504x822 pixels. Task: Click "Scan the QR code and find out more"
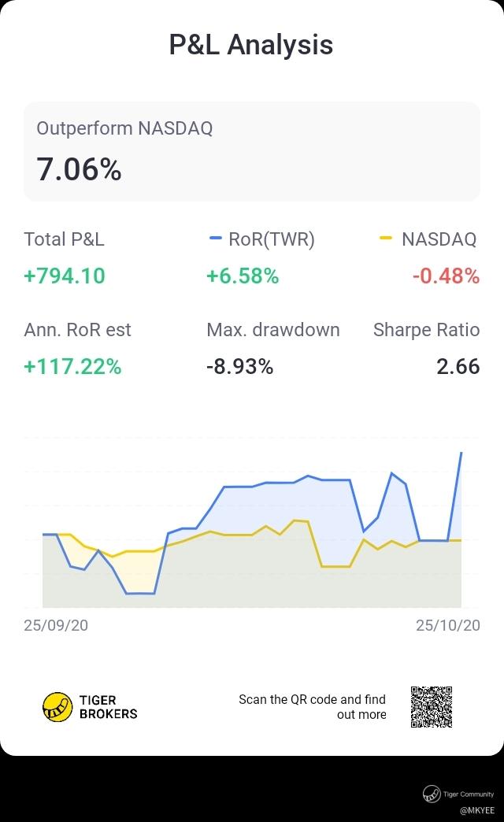[x=313, y=707]
